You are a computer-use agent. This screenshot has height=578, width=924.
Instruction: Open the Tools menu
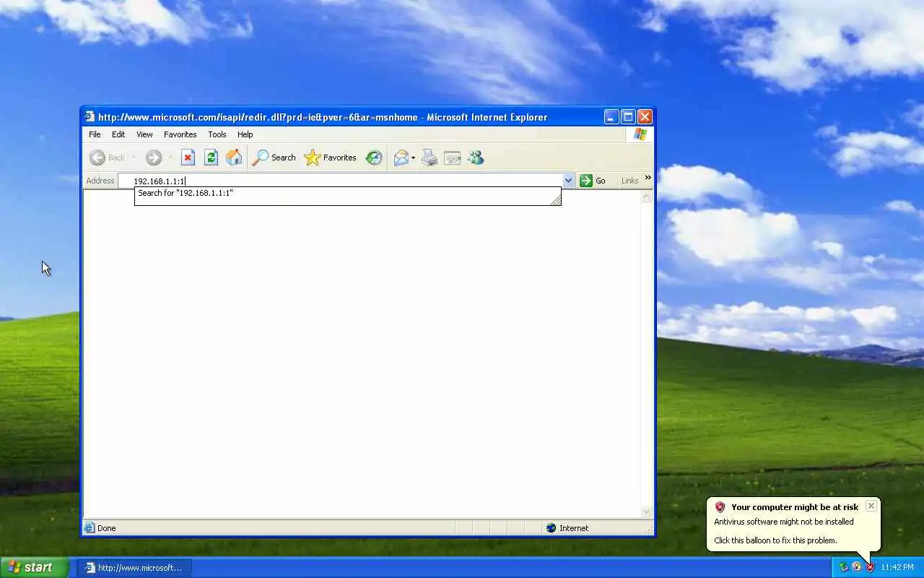[217, 134]
